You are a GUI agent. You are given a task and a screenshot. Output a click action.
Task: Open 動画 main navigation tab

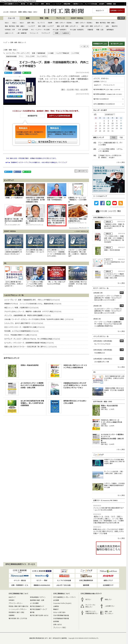(x=28, y=18)
